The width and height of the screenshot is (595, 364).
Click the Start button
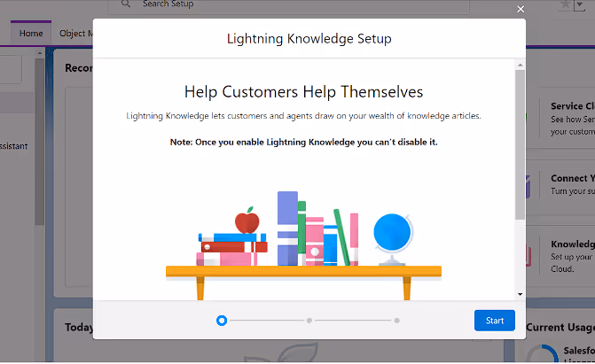click(x=495, y=321)
